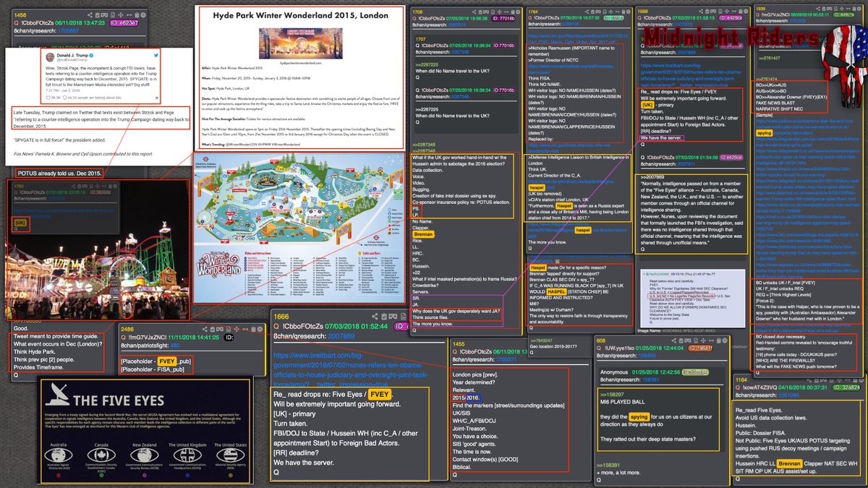Click highlighted Brennan in post 1164
The width and height of the screenshot is (868, 488).
pyautogui.click(x=790, y=464)
